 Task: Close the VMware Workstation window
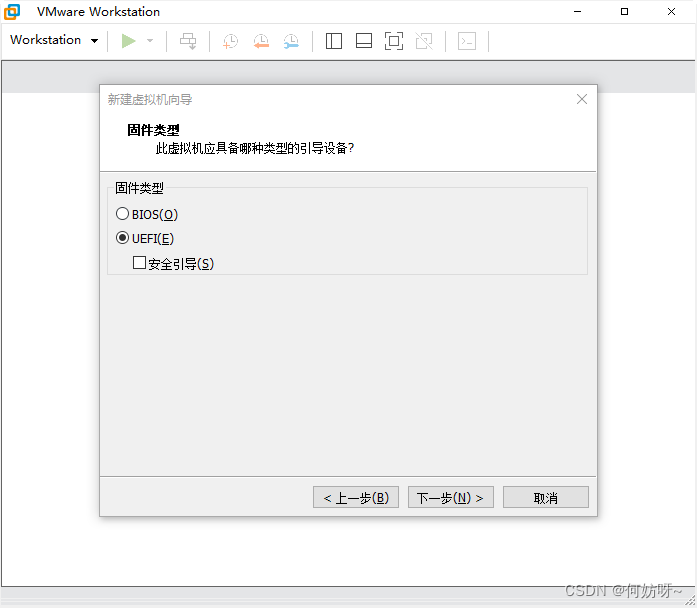[671, 12]
